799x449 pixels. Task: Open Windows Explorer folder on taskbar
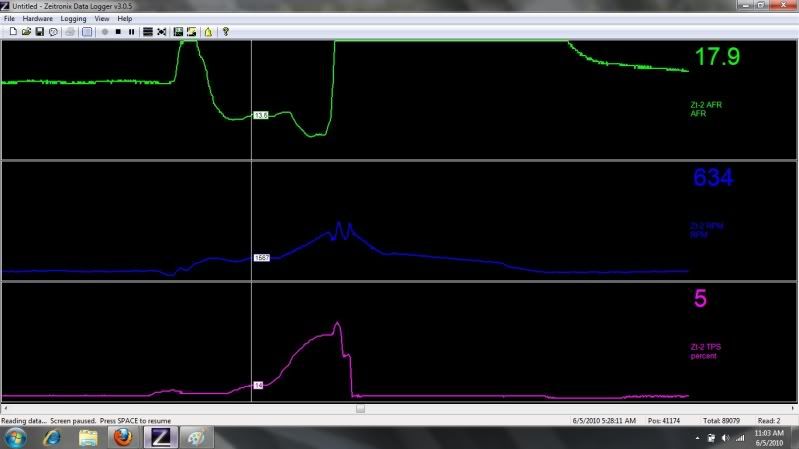[x=88, y=438]
